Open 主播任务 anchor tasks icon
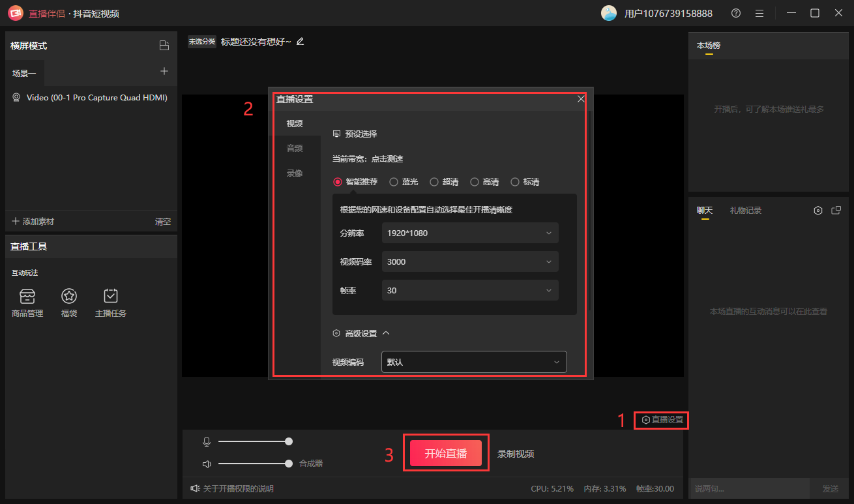This screenshot has height=504, width=854. coord(111,297)
